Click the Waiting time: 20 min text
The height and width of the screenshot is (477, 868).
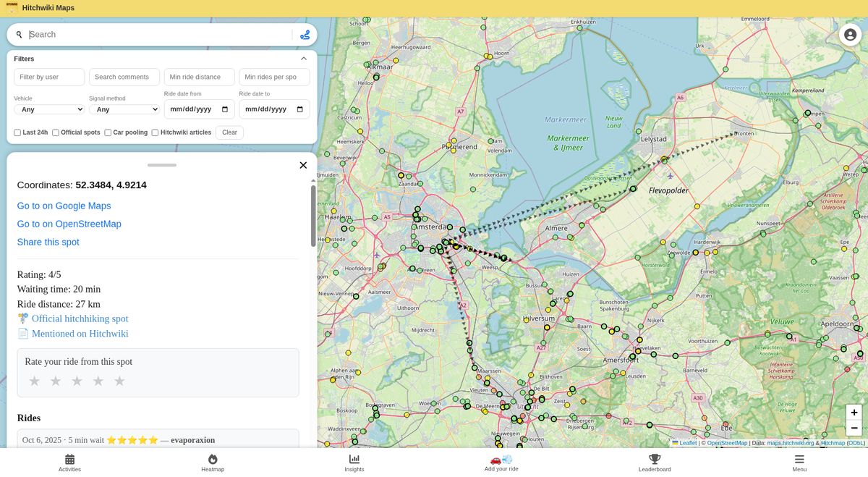click(x=59, y=290)
